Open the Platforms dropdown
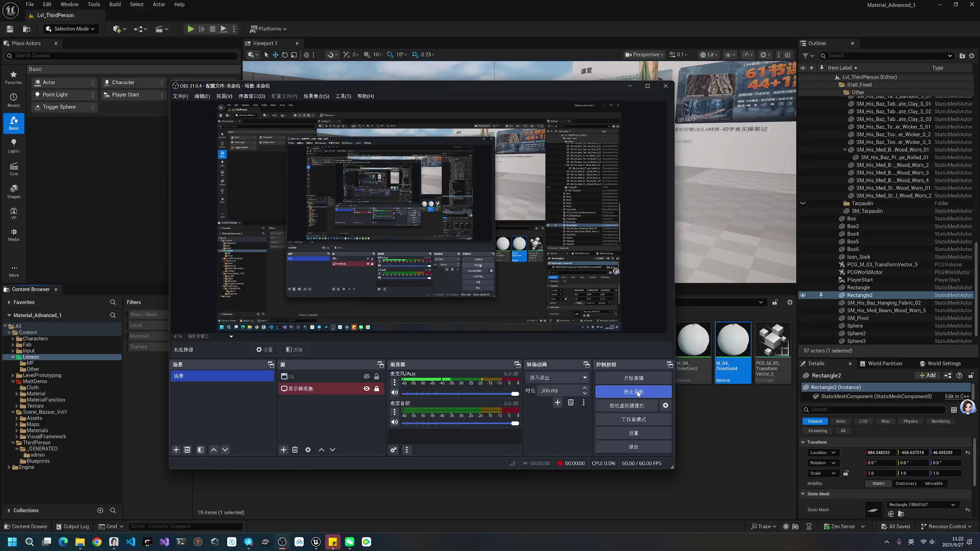 268,29
